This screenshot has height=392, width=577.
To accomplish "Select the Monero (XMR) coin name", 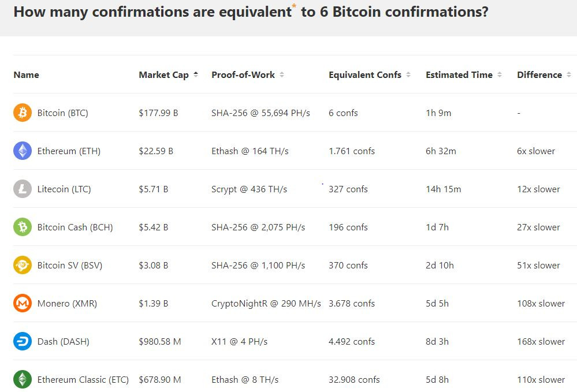I will pos(67,303).
